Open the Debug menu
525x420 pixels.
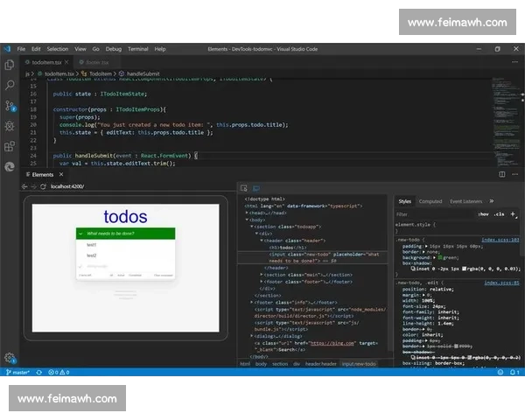click(x=114, y=49)
